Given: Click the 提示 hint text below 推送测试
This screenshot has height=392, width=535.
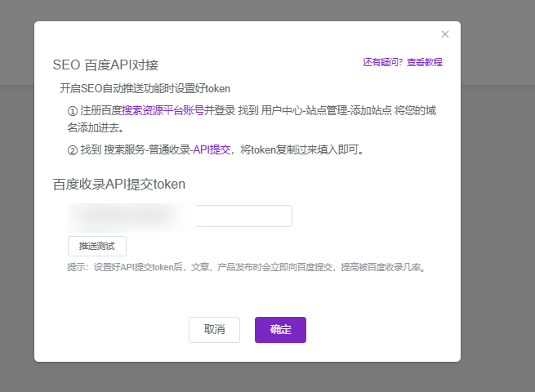Looking at the screenshot, I should coord(247,267).
